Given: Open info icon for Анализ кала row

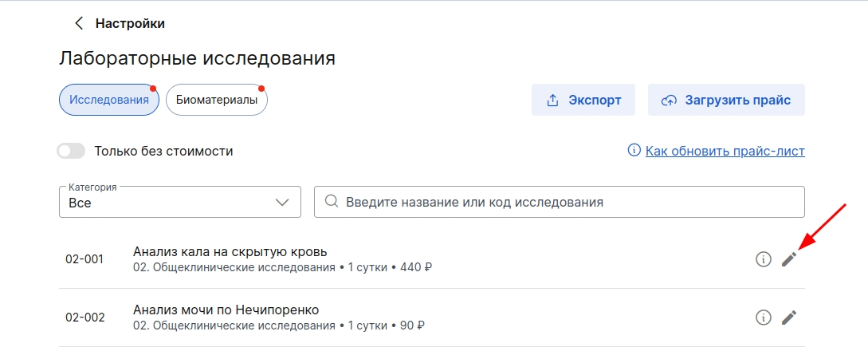Looking at the screenshot, I should tap(764, 258).
